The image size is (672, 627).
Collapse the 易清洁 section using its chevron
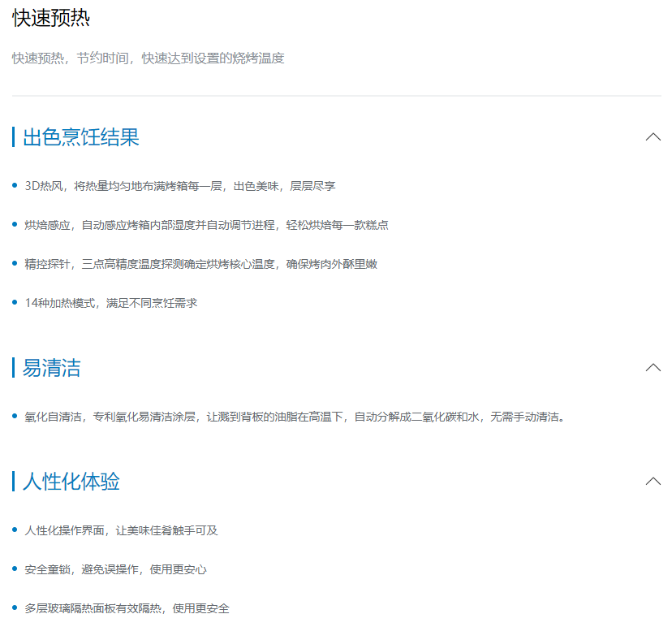point(653,368)
